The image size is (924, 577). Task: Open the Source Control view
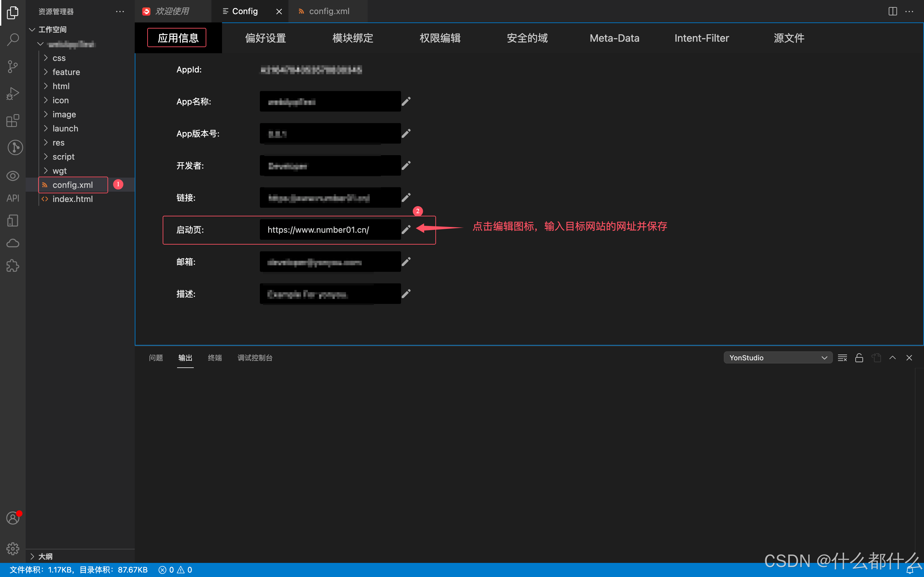[x=13, y=66]
